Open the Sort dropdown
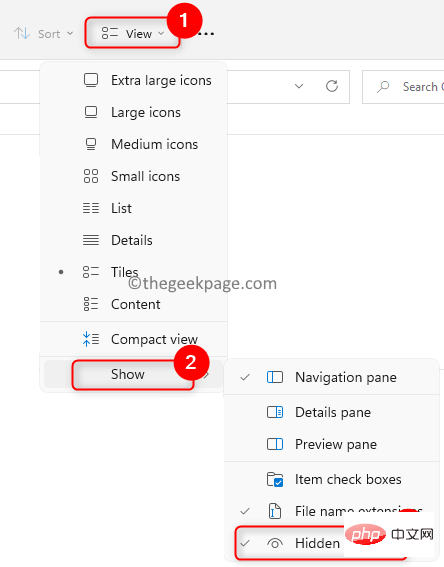 44,34
